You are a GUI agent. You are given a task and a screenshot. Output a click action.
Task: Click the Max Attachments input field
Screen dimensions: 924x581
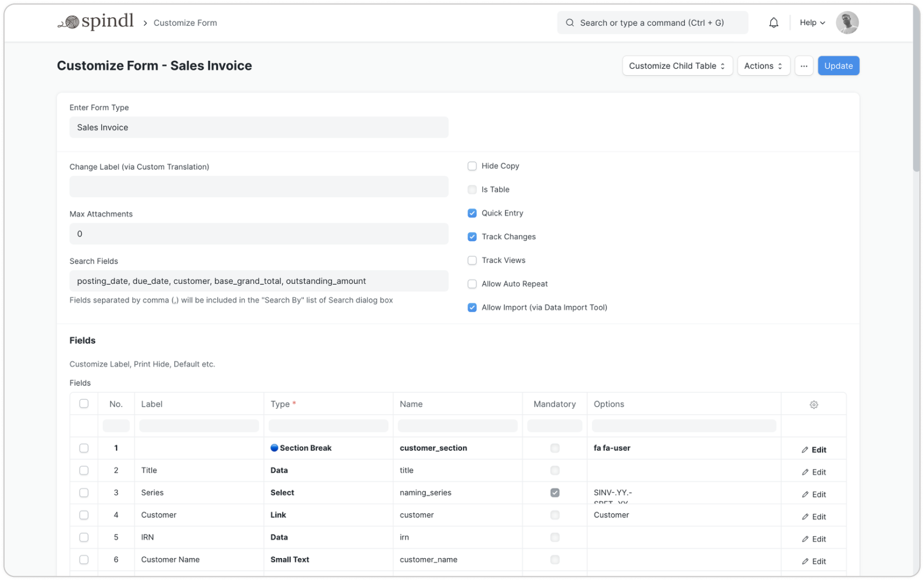(259, 233)
